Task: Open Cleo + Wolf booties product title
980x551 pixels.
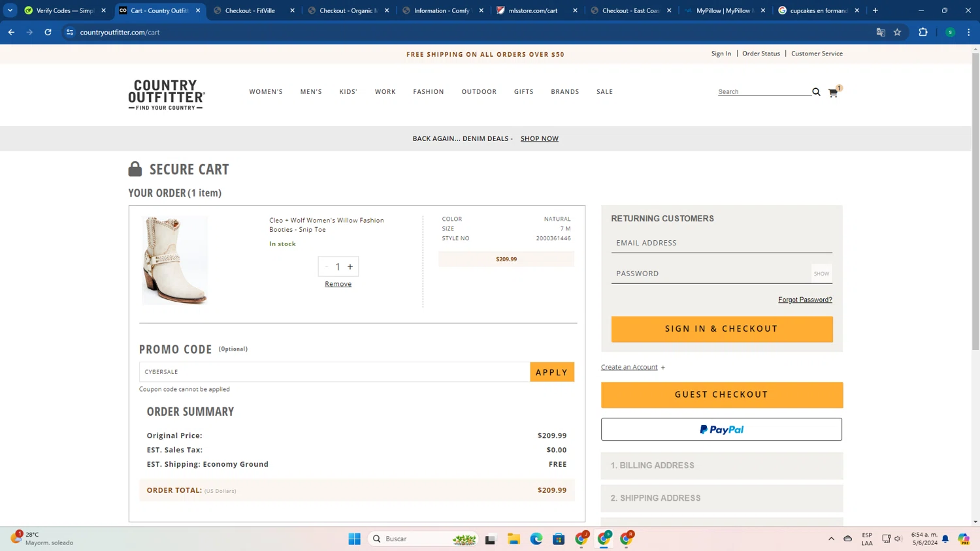Action: click(327, 225)
